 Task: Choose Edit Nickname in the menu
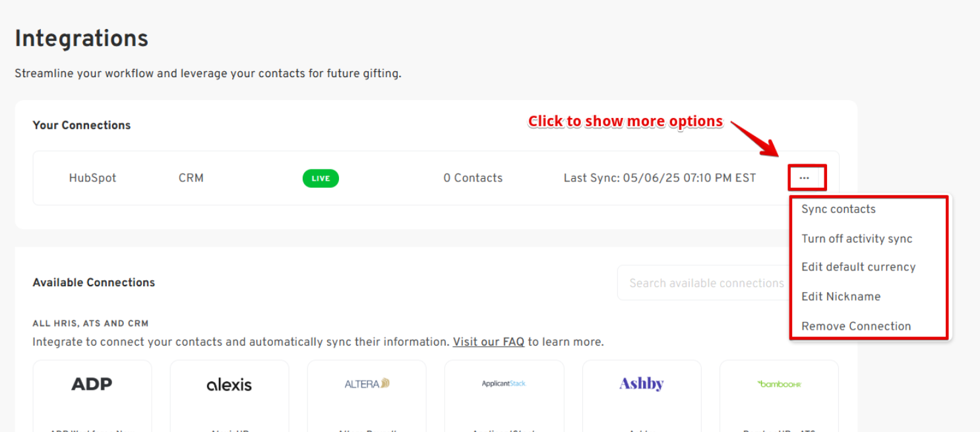click(841, 297)
